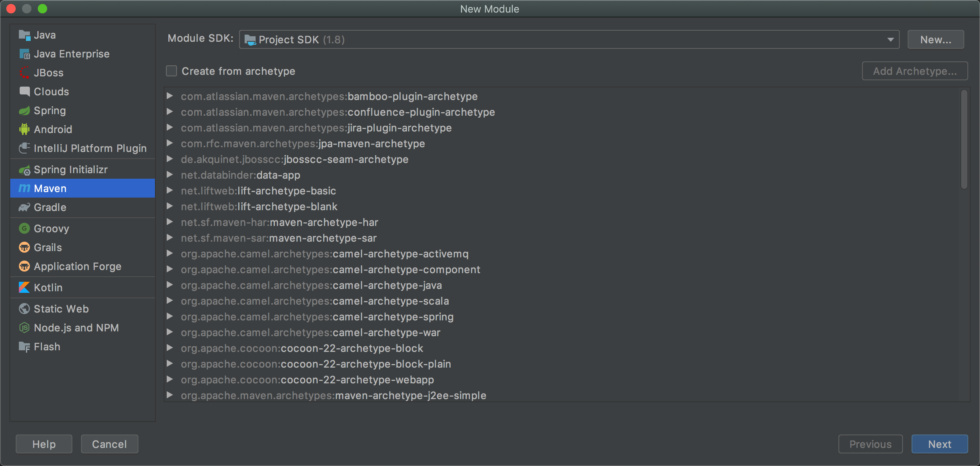Image resolution: width=980 pixels, height=466 pixels.
Task: Click the Kotlin icon in sidebar
Action: click(x=24, y=288)
